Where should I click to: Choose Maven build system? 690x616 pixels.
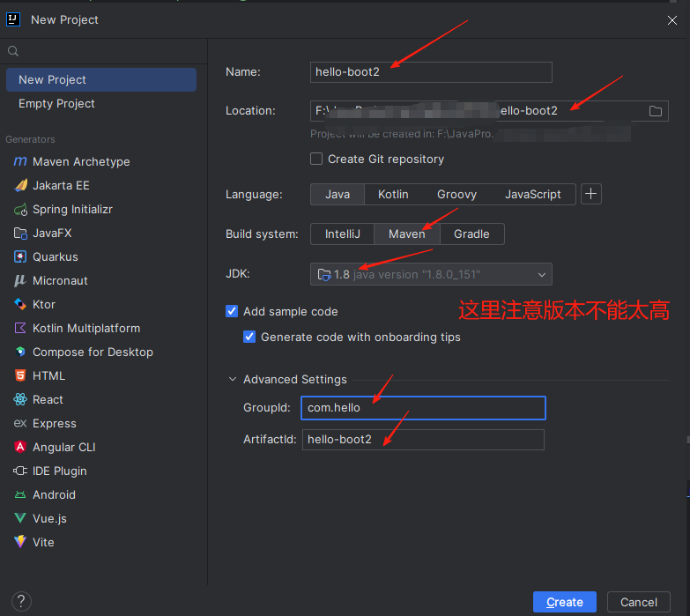click(x=407, y=234)
